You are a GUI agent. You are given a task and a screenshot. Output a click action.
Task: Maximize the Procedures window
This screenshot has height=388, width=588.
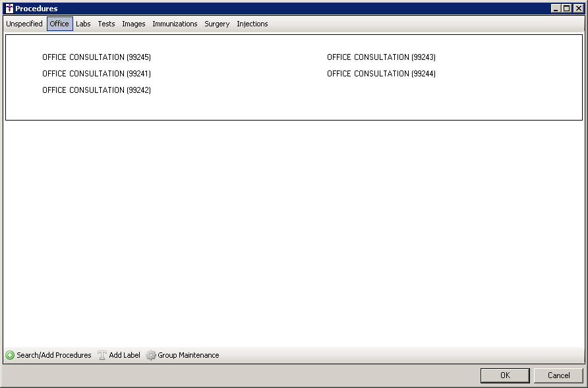pos(567,9)
